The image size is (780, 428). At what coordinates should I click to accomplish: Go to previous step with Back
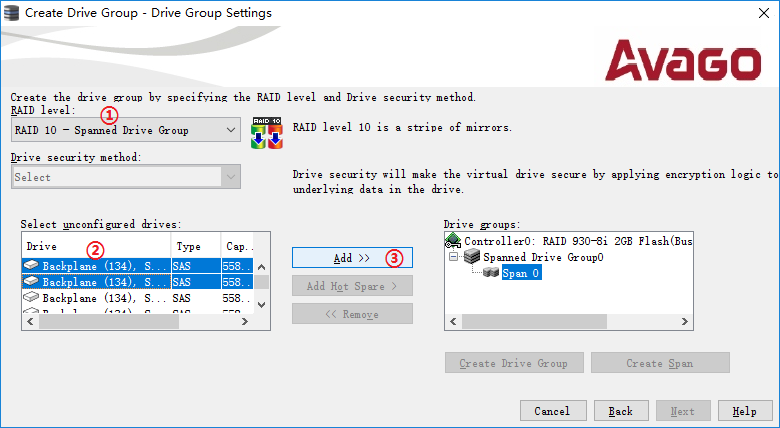click(620, 411)
